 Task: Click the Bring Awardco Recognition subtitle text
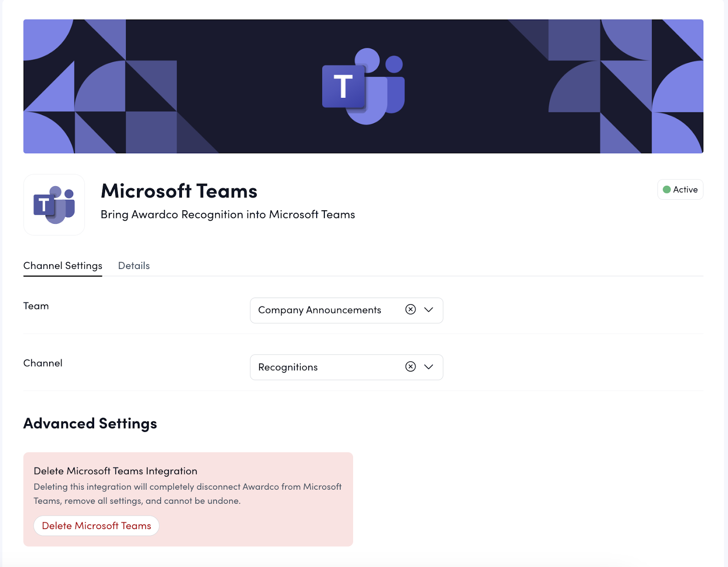227,215
